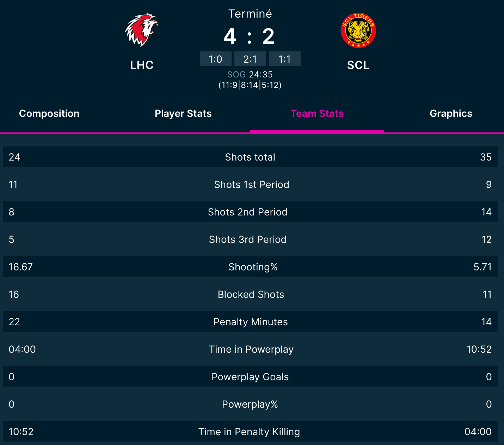Select the Time in Powerplay row
Screen dimensions: 504x445
click(x=250, y=349)
